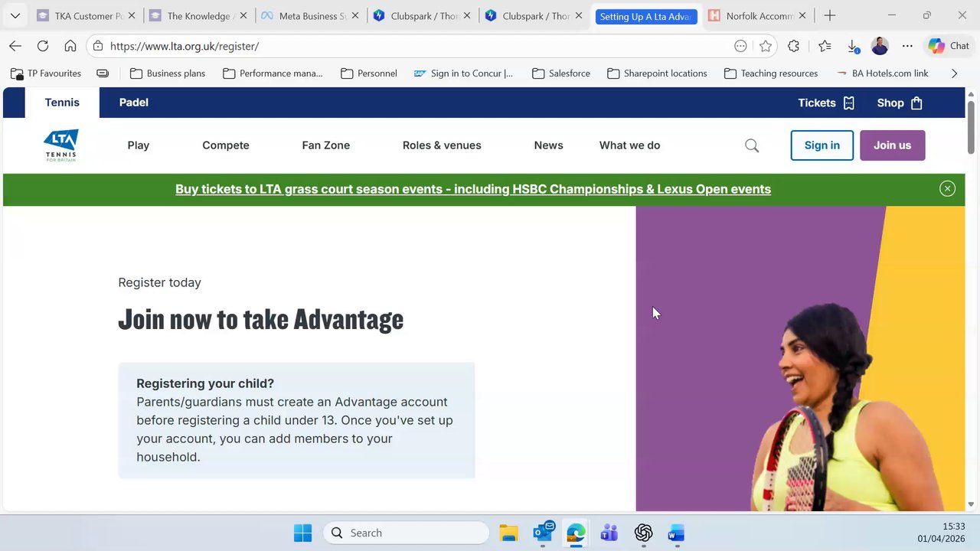The width and height of the screenshot is (980, 551).
Task: Open TP Favourites bookmark folder
Action: [x=46, y=73]
